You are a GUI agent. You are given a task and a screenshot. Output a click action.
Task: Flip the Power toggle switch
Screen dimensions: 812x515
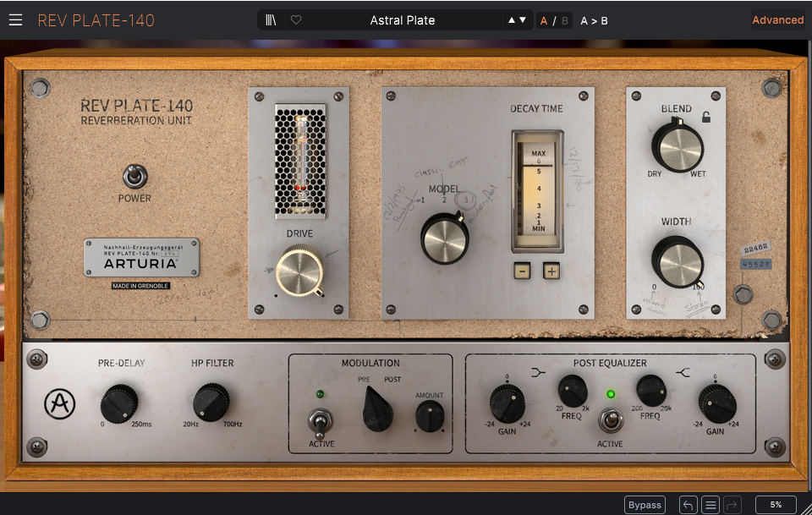coord(134,176)
